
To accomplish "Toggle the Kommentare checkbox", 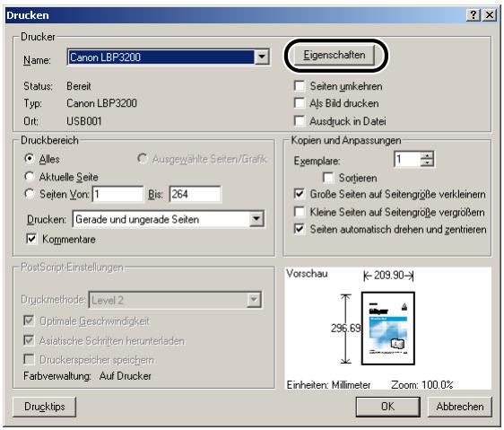I will click(x=31, y=239).
